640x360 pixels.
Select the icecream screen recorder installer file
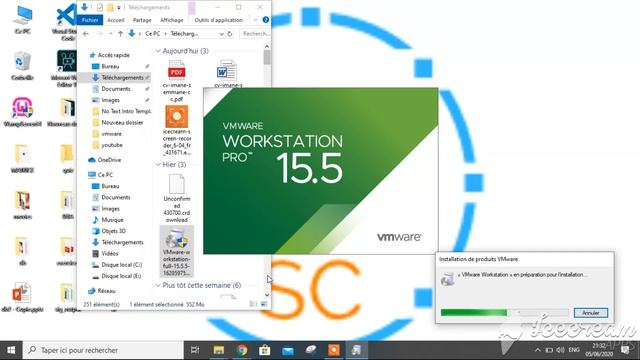point(176,131)
